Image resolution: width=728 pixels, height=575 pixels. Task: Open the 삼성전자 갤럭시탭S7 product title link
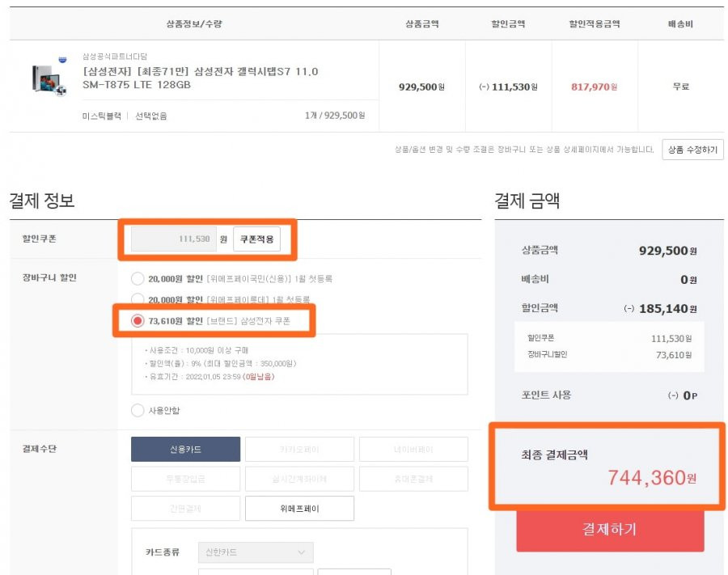click(x=200, y=78)
